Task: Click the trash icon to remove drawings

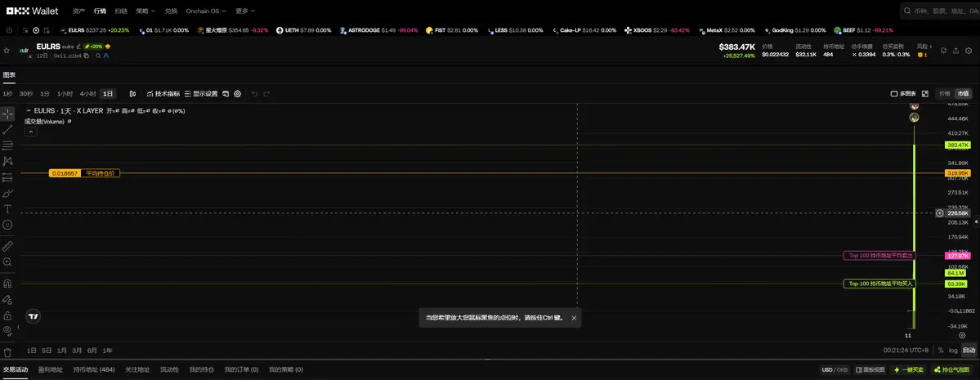Action: [x=7, y=353]
